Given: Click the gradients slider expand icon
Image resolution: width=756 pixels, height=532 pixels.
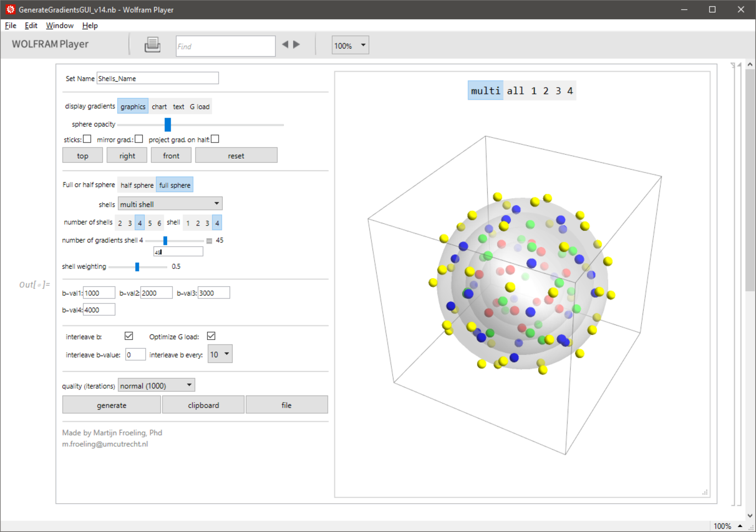Looking at the screenshot, I should click(209, 241).
